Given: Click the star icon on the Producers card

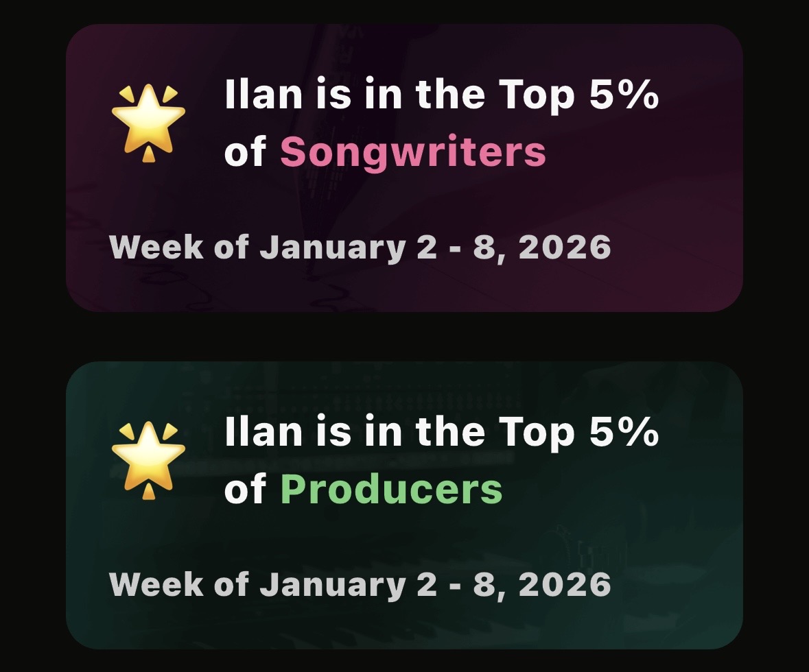Looking at the screenshot, I should tap(148, 459).
